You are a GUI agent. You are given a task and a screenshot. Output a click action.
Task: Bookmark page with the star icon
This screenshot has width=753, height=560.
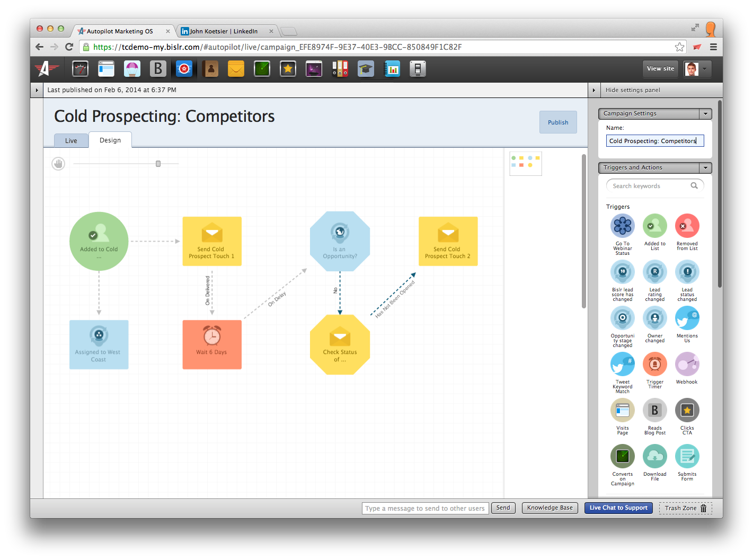[x=679, y=47]
